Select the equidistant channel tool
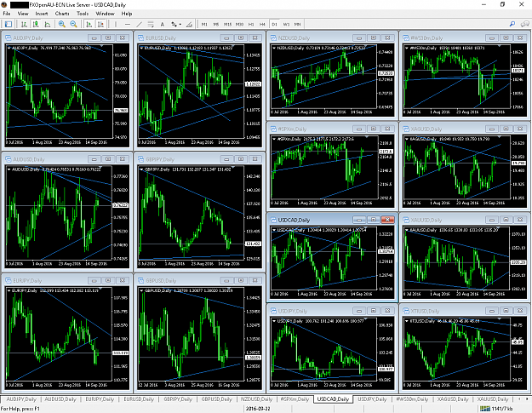The height and width of the screenshot is (413, 532). pyautogui.click(x=151, y=24)
